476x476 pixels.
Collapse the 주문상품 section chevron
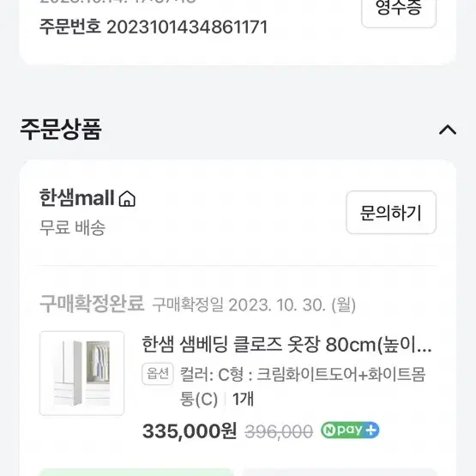click(448, 130)
